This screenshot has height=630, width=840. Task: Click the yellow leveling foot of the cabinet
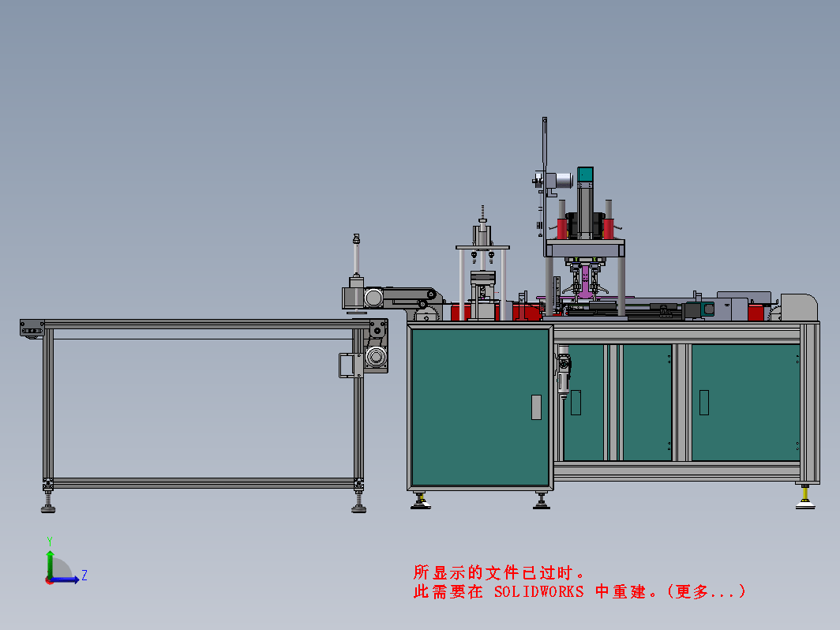point(805,497)
